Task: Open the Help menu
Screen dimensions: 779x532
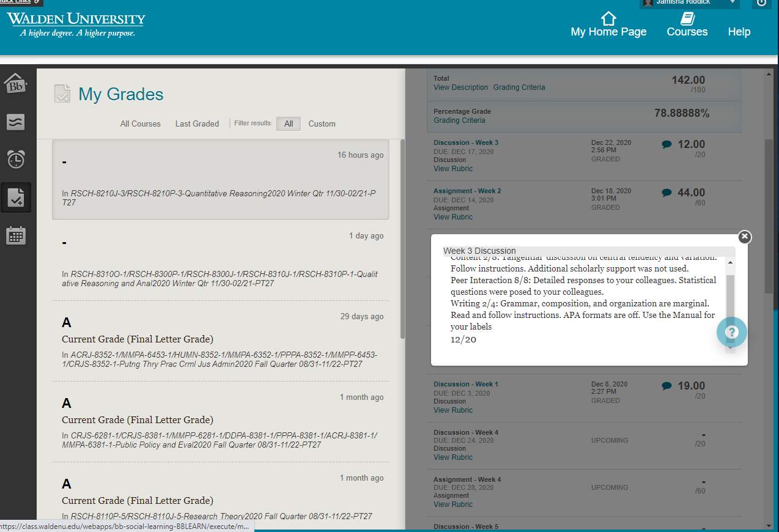Action: pos(739,32)
